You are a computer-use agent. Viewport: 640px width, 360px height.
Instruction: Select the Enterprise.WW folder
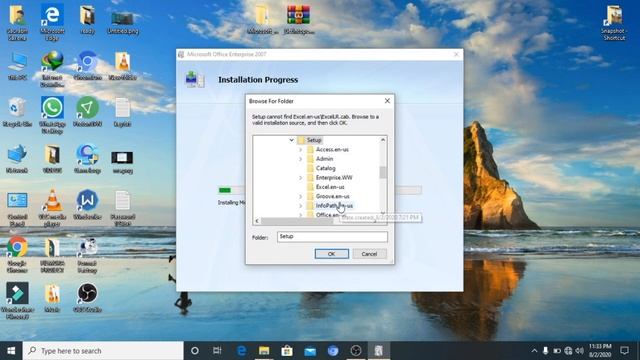coord(334,178)
